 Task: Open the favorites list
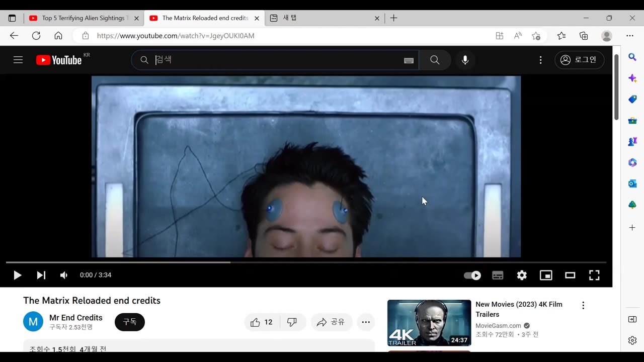coord(561,36)
